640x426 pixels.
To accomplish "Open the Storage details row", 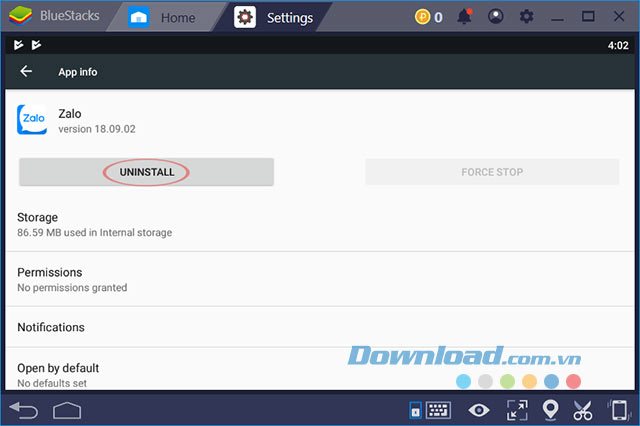I will coord(320,224).
